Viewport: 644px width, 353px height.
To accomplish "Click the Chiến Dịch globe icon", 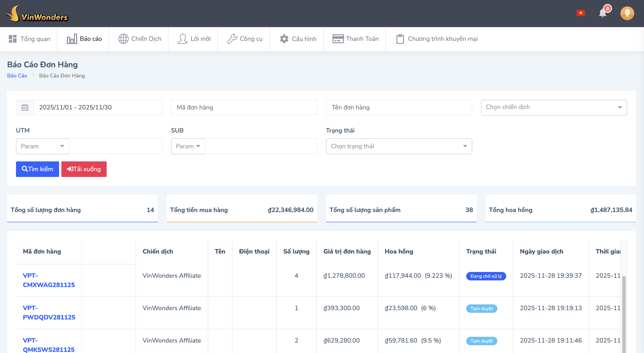I will tap(123, 39).
